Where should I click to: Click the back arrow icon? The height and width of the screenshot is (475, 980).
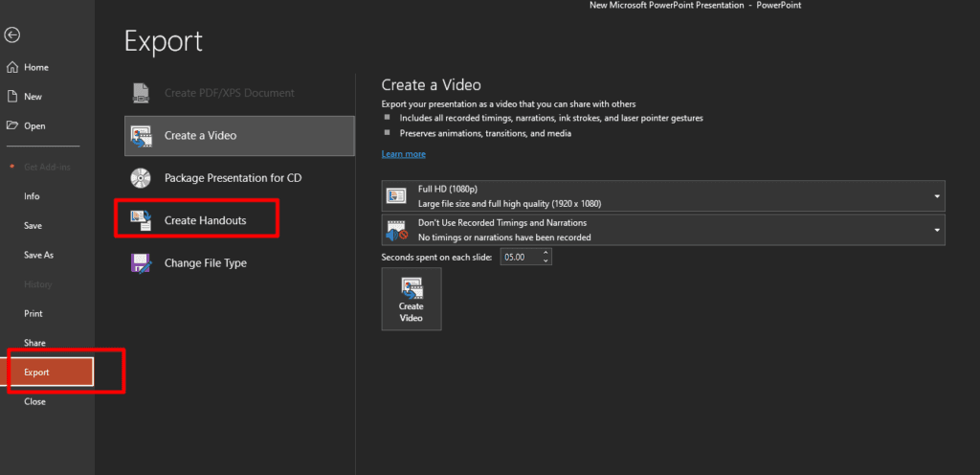tap(11, 35)
